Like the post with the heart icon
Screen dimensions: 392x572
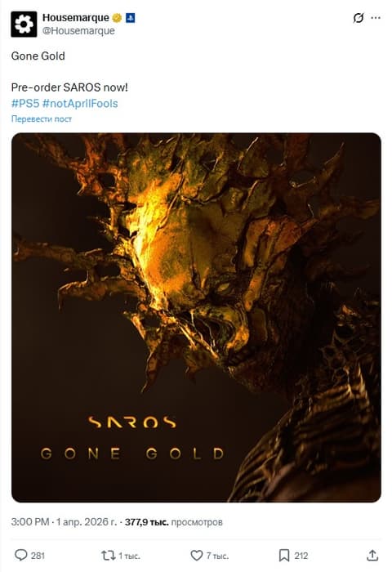[x=197, y=556]
